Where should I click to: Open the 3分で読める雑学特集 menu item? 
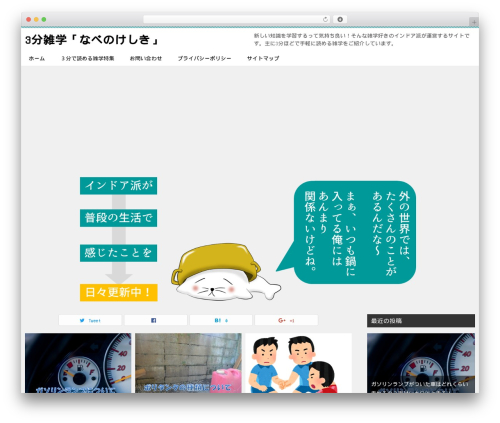click(88, 58)
